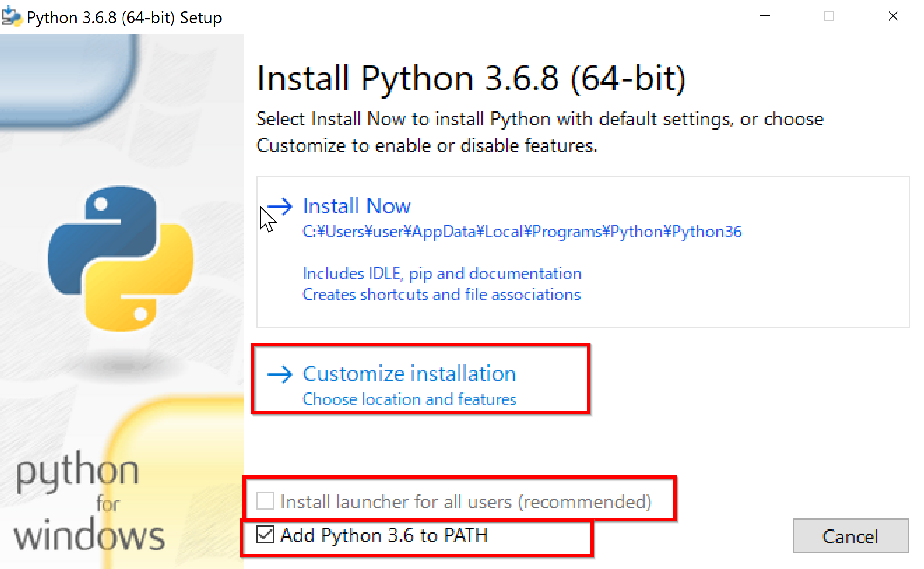924x569 pixels.
Task: Click the Cancel button
Action: pyautogui.click(x=851, y=536)
